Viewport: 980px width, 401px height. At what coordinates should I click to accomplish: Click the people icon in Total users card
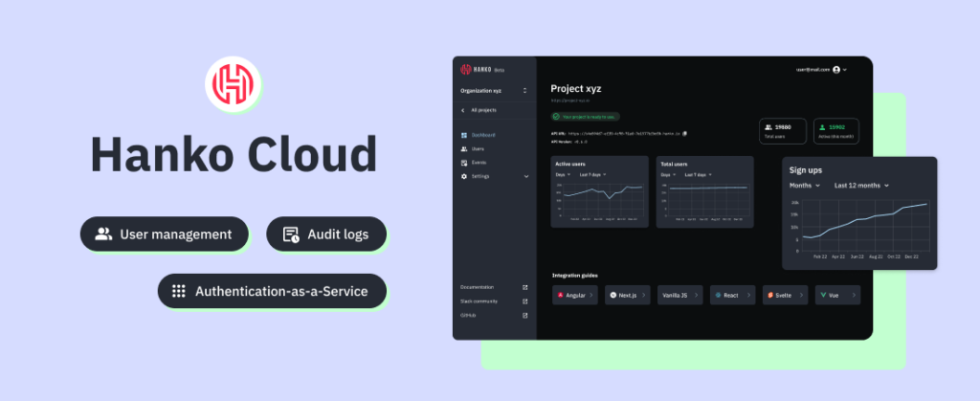tap(768, 126)
